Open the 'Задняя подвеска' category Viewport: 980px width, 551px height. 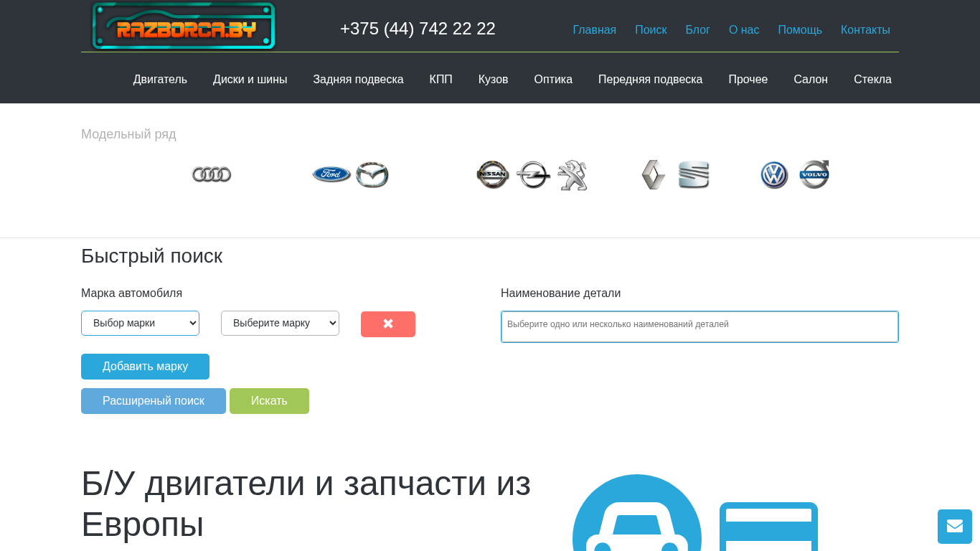click(358, 80)
